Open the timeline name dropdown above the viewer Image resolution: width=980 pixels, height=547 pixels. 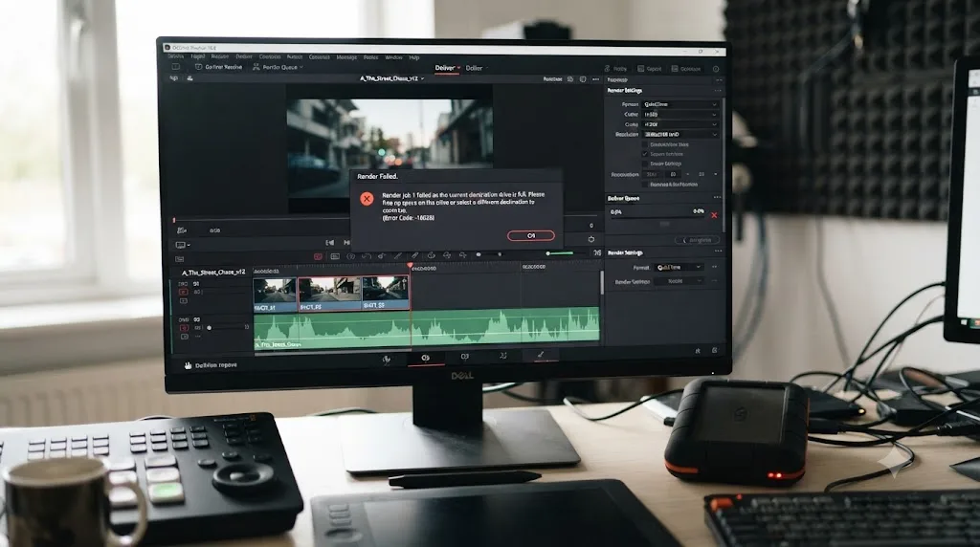click(391, 78)
